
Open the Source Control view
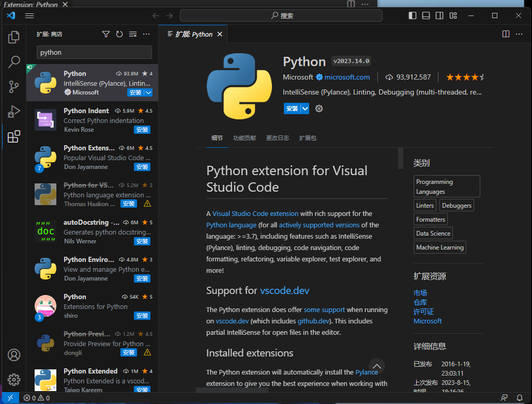(13, 86)
